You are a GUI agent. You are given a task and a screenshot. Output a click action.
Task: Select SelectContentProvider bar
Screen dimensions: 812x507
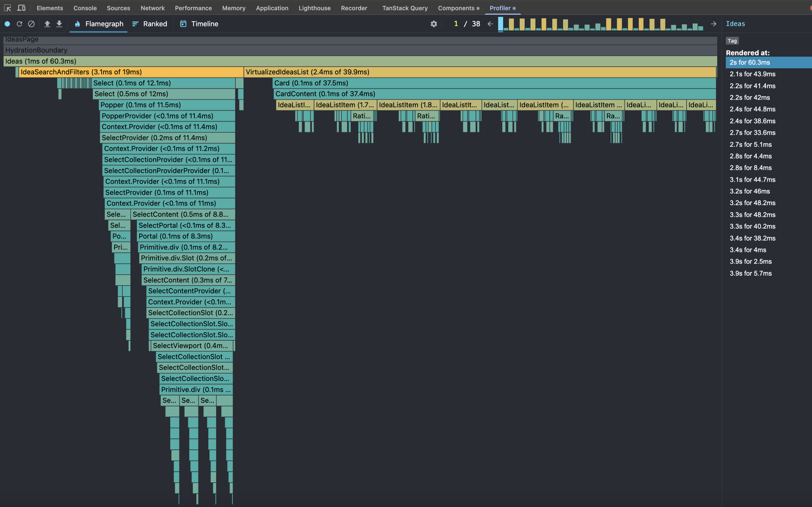pos(191,291)
